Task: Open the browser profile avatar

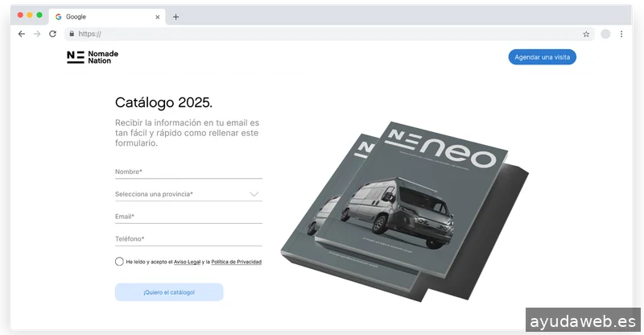Action: [605, 34]
